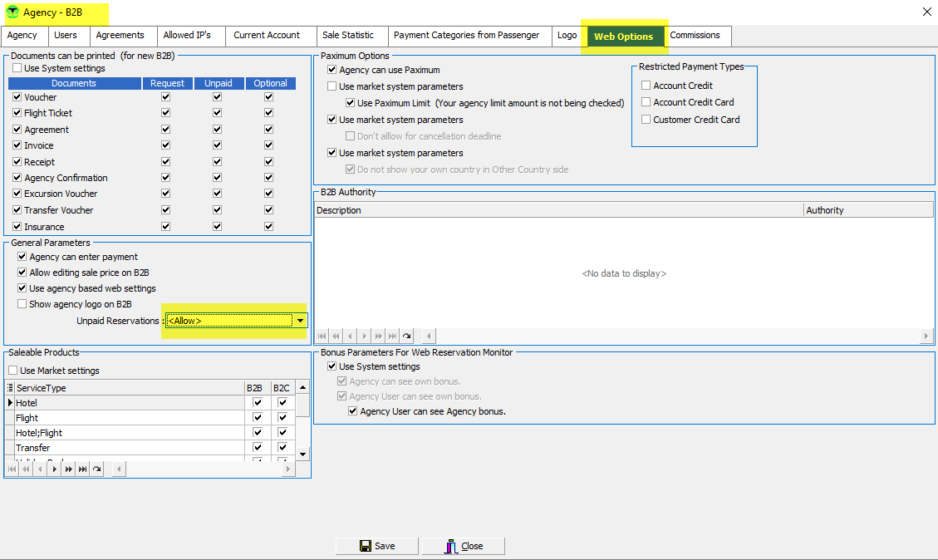
Task: Click the Close door icon button
Action: (463, 546)
